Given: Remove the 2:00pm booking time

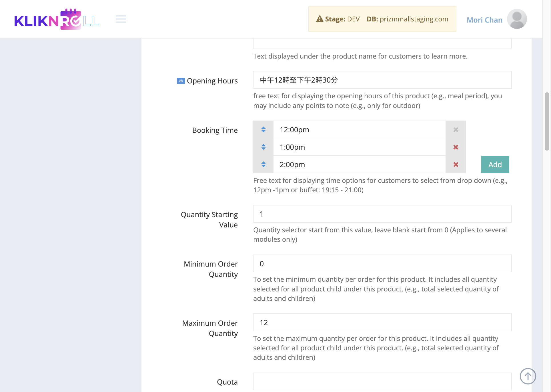Looking at the screenshot, I should pos(456,165).
